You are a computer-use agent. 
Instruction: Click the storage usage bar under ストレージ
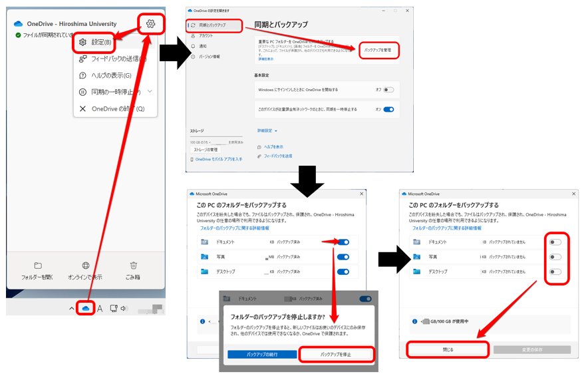coord(216,136)
